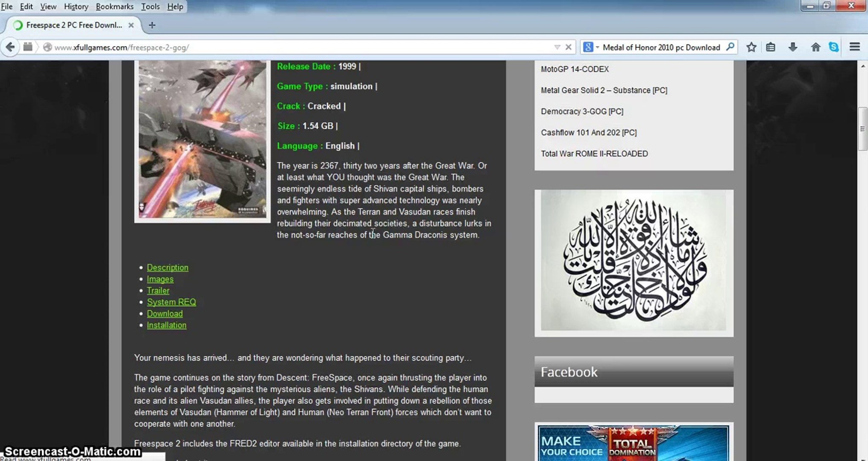Open the History menu
The width and height of the screenshot is (868, 461).
click(76, 6)
